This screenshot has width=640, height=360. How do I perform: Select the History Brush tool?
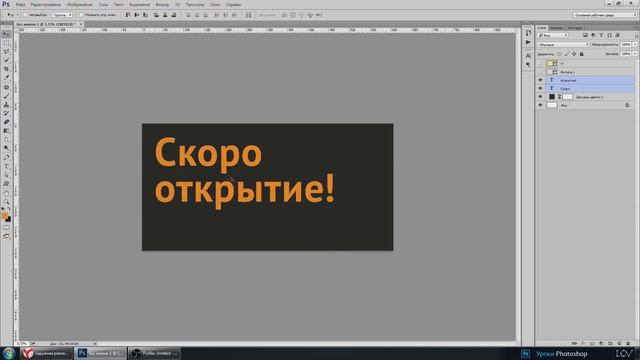tap(6, 113)
